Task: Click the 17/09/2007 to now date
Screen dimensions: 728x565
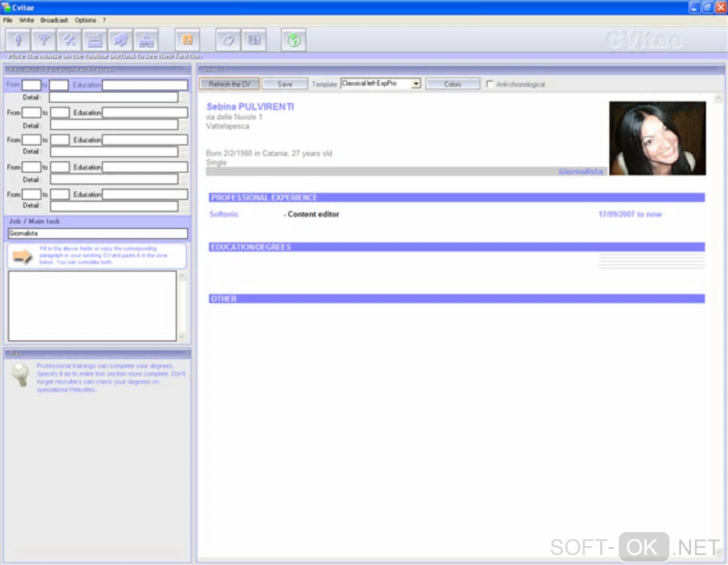Action: coord(630,214)
